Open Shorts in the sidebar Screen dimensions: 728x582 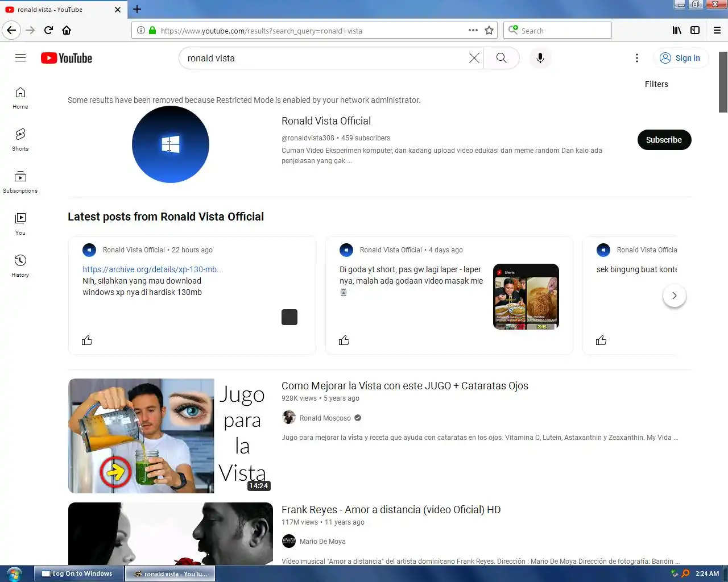tap(20, 140)
